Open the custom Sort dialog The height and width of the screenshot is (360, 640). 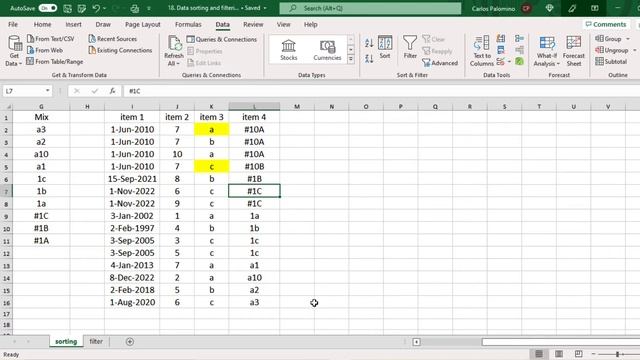pyautogui.click(x=385, y=47)
